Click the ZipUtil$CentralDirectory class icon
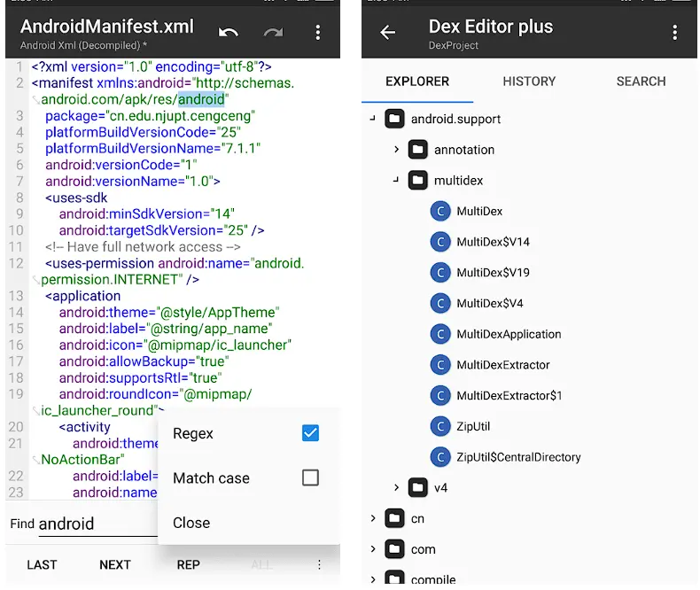Image resolution: width=700 pixels, height=590 pixels. click(440, 457)
